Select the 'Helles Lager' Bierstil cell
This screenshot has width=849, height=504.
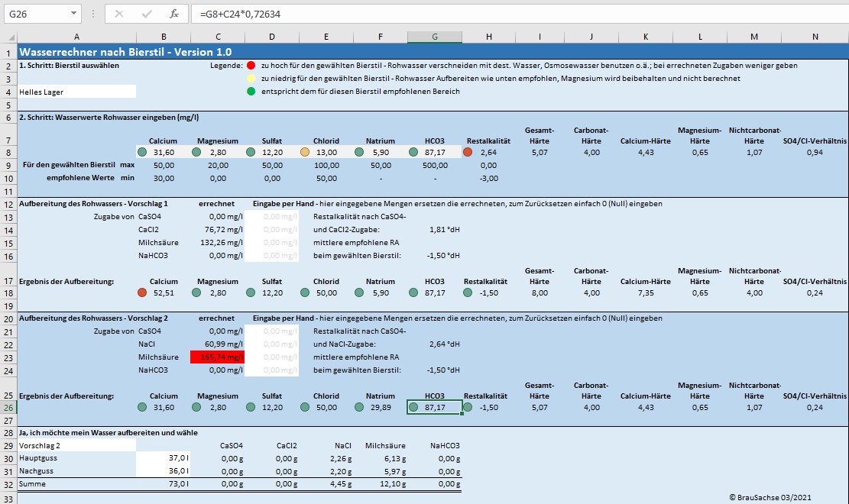(76, 92)
